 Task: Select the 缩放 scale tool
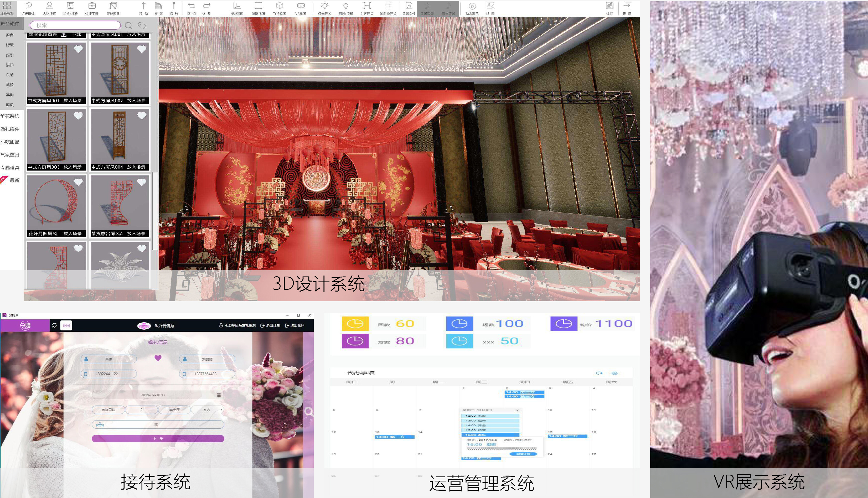[174, 8]
